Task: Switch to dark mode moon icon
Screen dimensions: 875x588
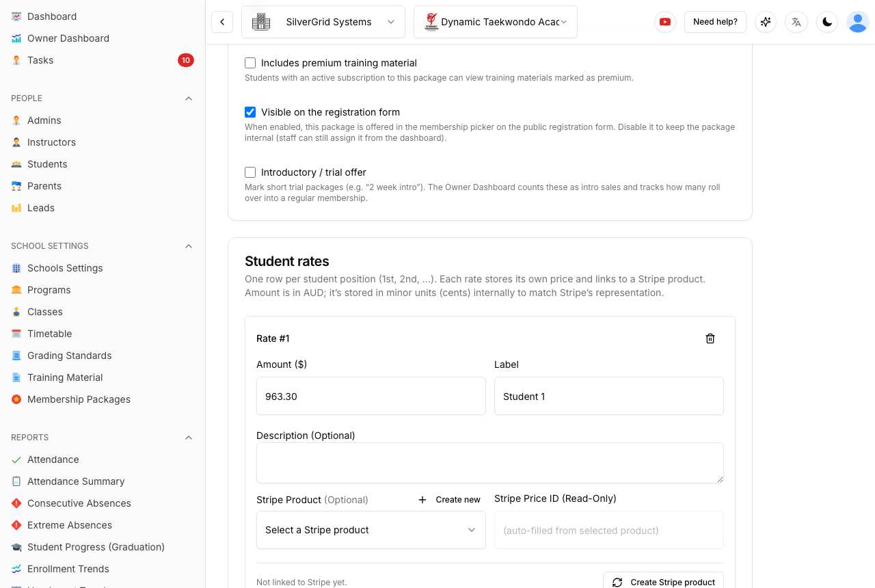Action: tap(827, 22)
